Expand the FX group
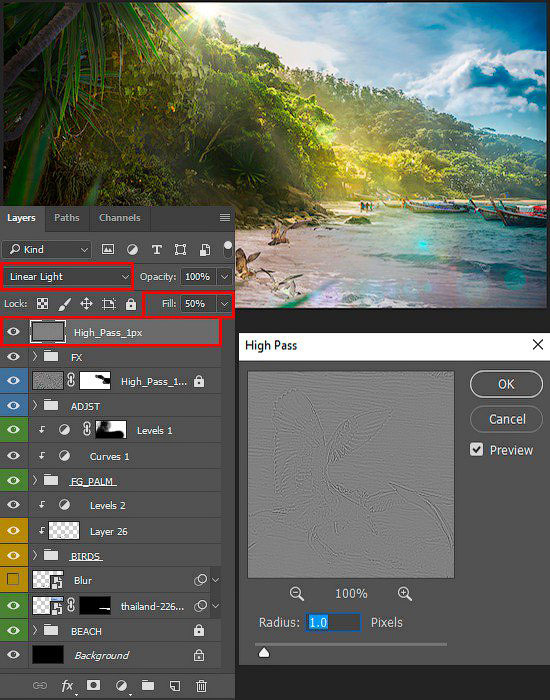This screenshot has width=550, height=700. coord(35,356)
